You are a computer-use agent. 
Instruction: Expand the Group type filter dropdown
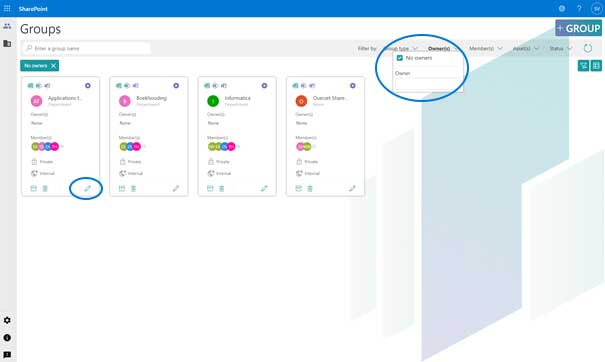[401, 49]
